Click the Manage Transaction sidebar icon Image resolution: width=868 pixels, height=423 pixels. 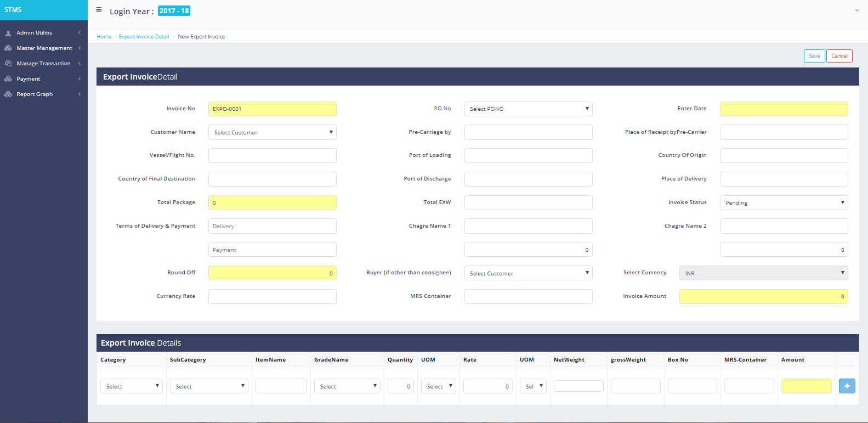pyautogui.click(x=8, y=64)
